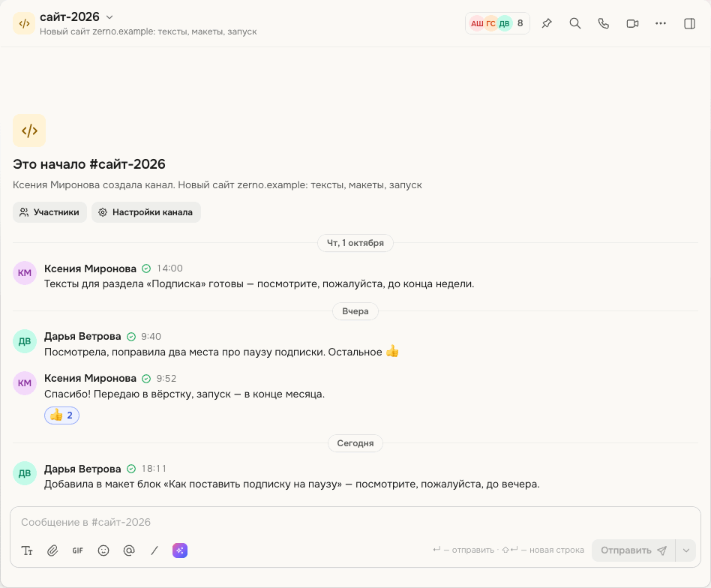Open more options via the three dots

click(x=661, y=23)
